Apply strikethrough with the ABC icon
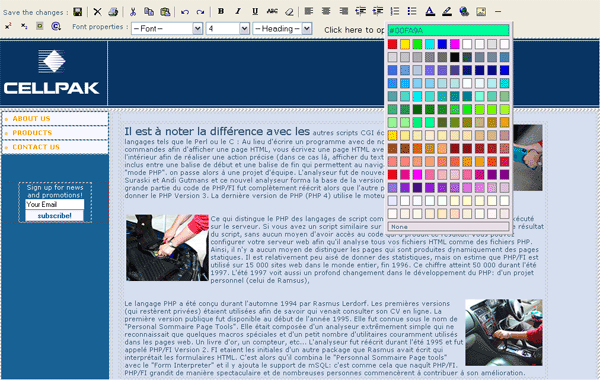This screenshot has height=380, width=600. point(272,11)
